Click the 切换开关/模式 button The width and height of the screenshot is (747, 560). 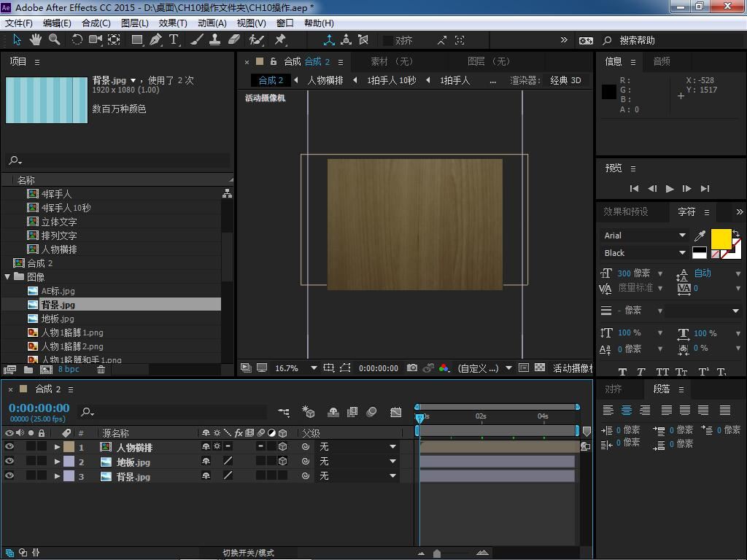(248, 553)
